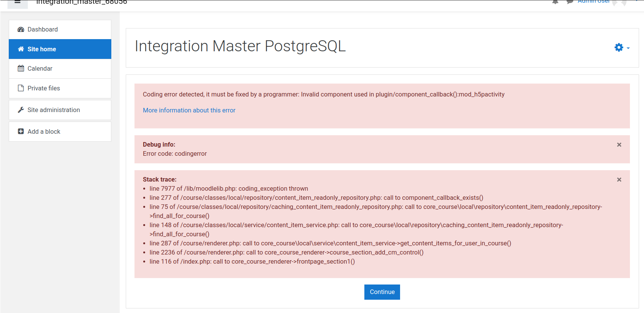
Task: Click the 'line 116 of /index.php' trace line
Action: pyautogui.click(x=252, y=261)
